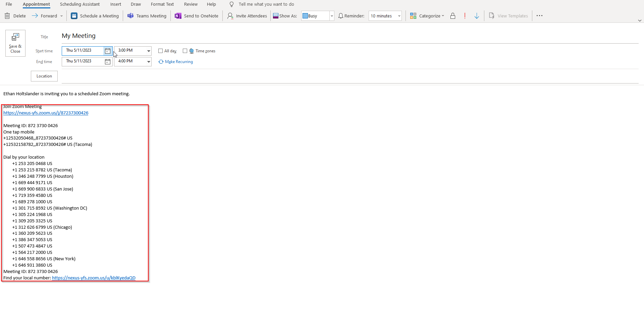The width and height of the screenshot is (644, 331).
Task: Click the Ethan Holtslander invitation text
Action: coord(66,94)
